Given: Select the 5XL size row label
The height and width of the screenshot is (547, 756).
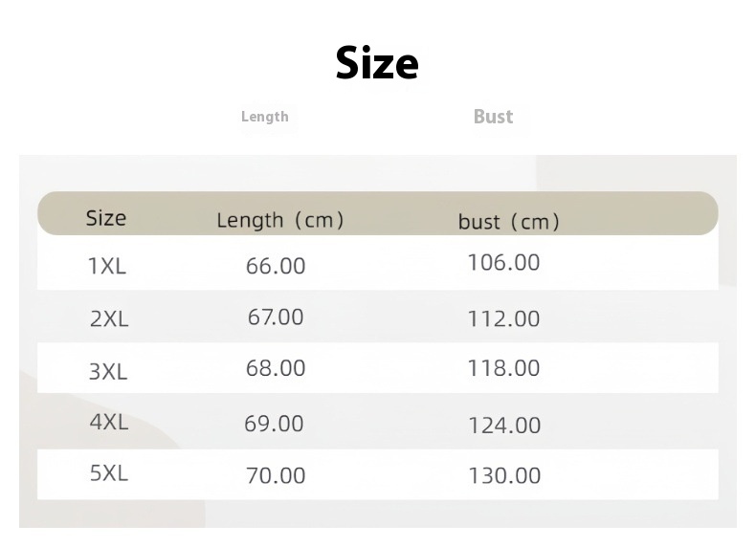Looking at the screenshot, I should [108, 472].
